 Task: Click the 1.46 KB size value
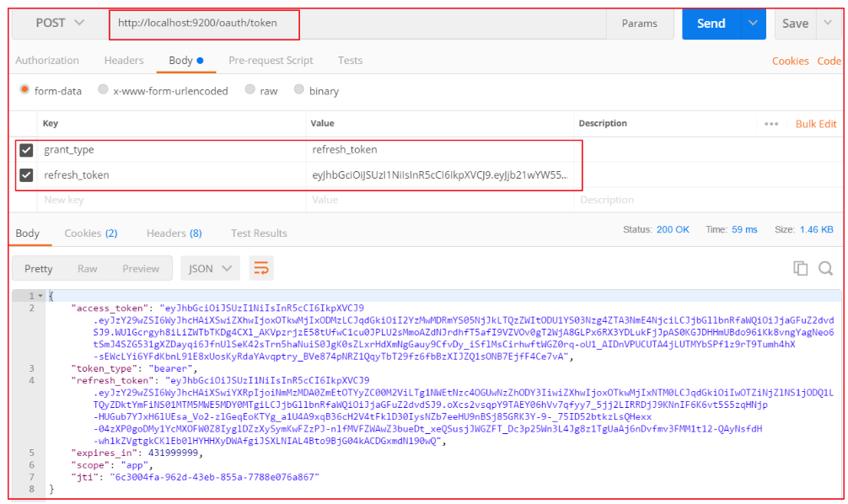point(817,229)
